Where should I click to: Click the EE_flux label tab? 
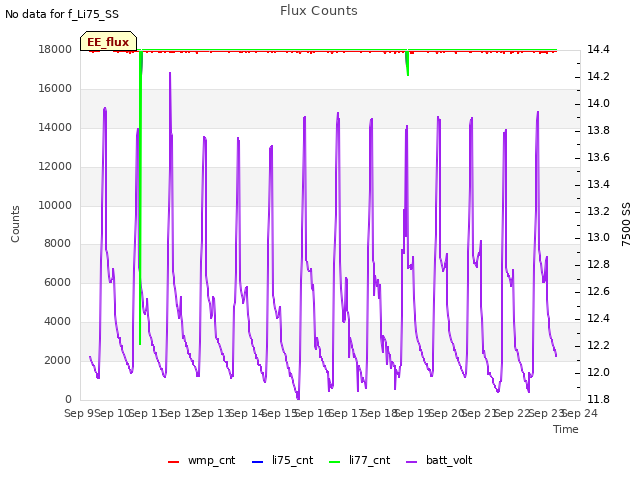(108, 42)
